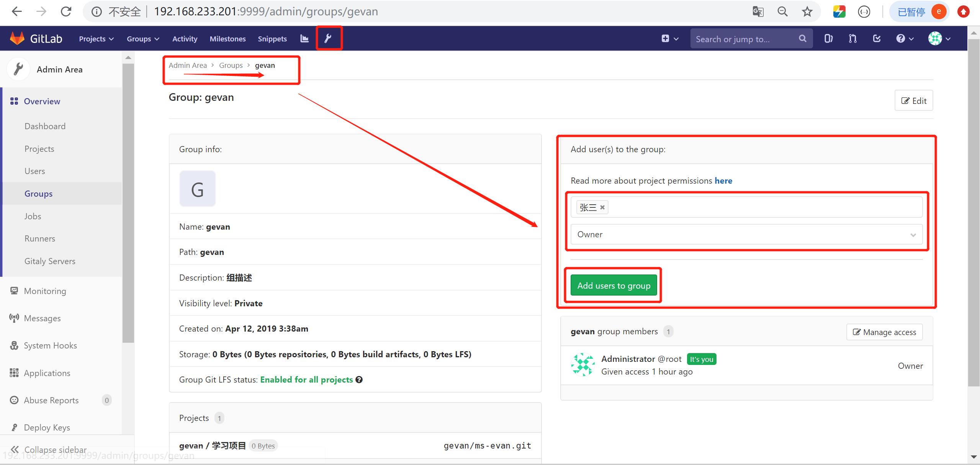Click the Manage access button
This screenshot has width=980, height=465.
click(884, 332)
